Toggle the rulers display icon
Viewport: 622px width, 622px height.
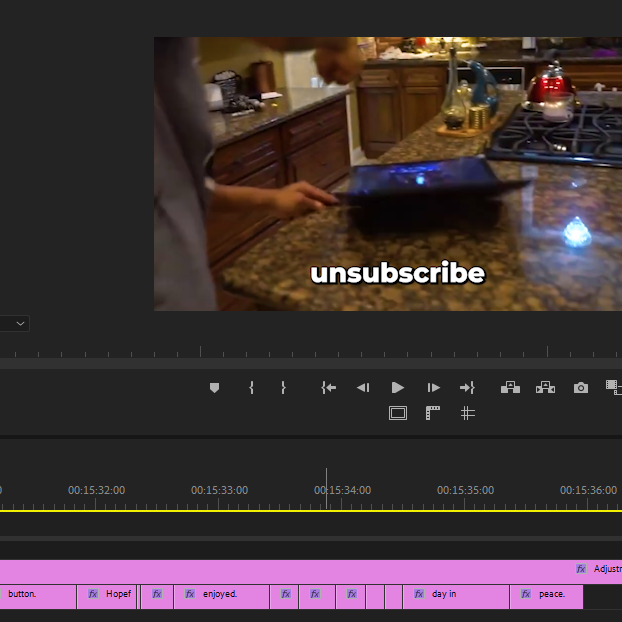pos(432,413)
